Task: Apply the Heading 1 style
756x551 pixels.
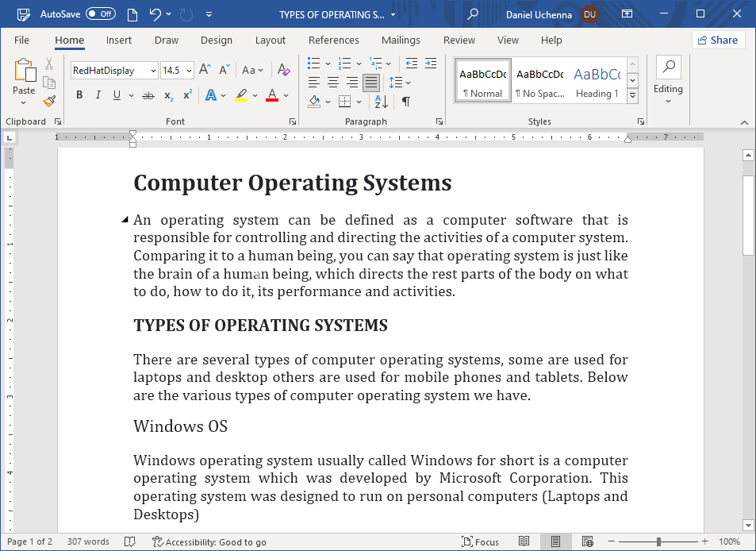Action: 597,82
